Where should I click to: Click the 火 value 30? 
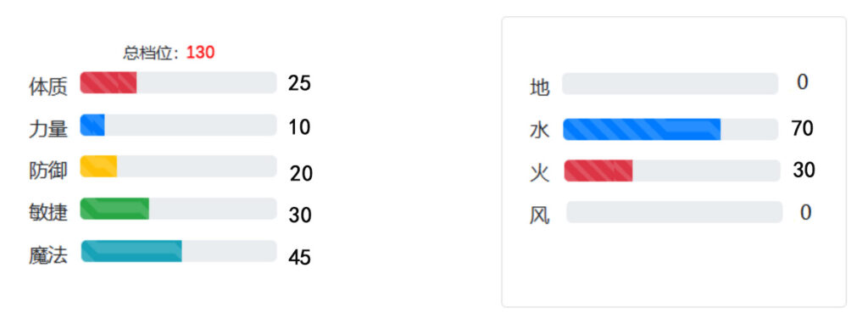tap(804, 171)
